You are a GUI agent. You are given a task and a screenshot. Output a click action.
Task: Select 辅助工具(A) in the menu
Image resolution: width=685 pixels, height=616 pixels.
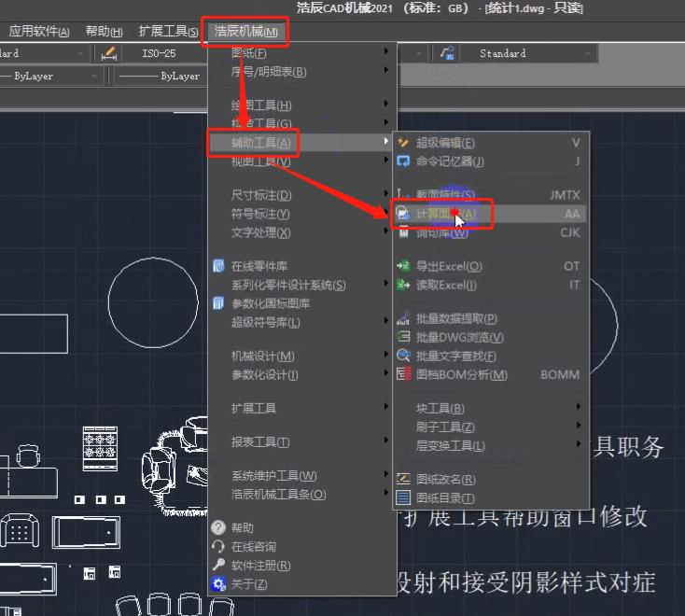click(301, 142)
